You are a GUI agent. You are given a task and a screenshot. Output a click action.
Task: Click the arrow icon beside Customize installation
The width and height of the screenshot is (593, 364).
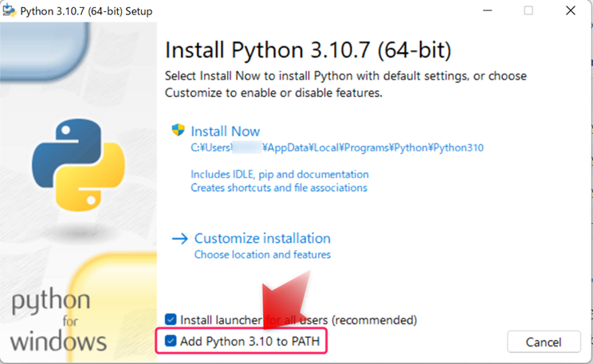[x=180, y=238]
